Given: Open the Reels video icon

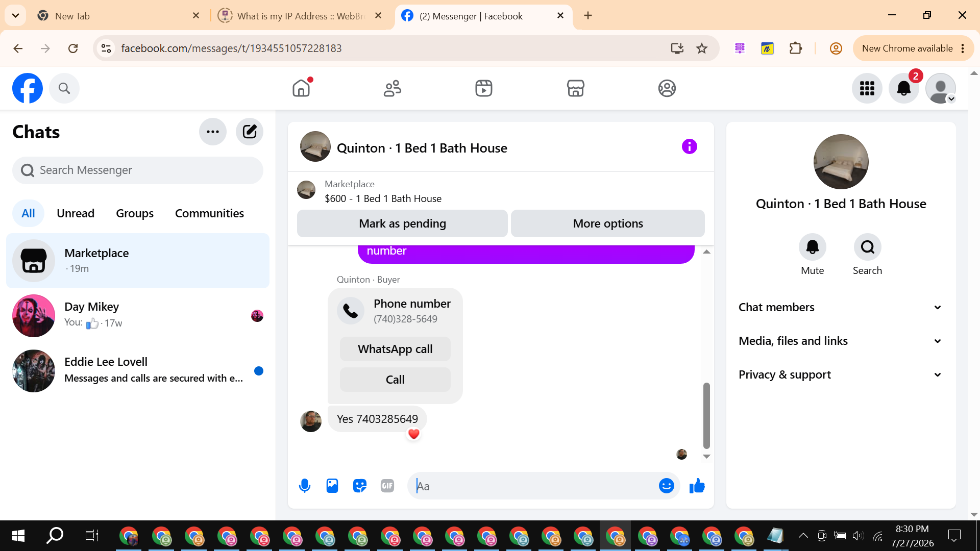Looking at the screenshot, I should pyautogui.click(x=484, y=88).
